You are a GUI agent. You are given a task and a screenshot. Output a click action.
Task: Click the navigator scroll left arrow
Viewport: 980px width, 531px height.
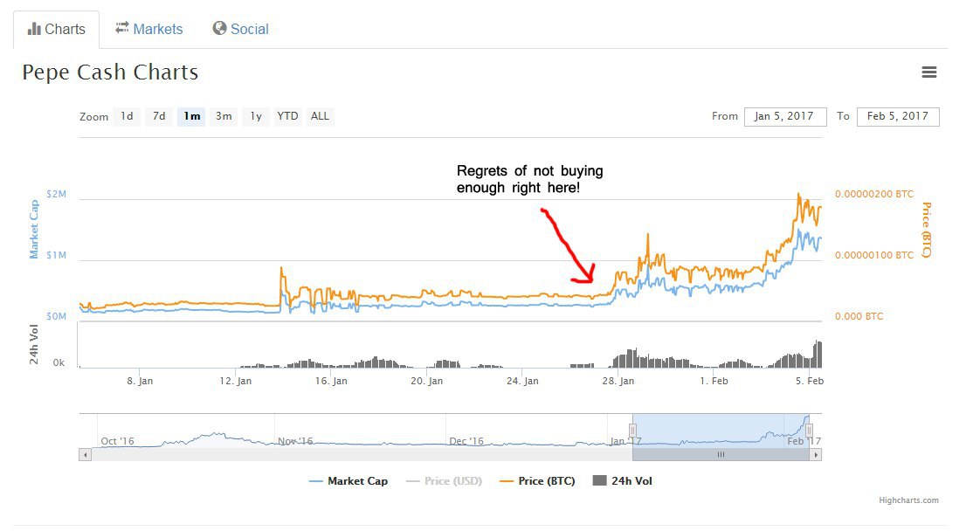tap(85, 455)
